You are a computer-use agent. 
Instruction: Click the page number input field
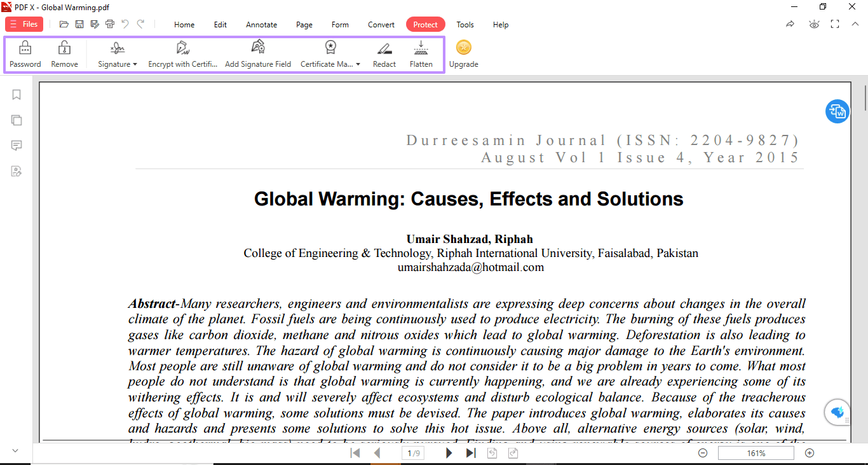click(x=413, y=453)
